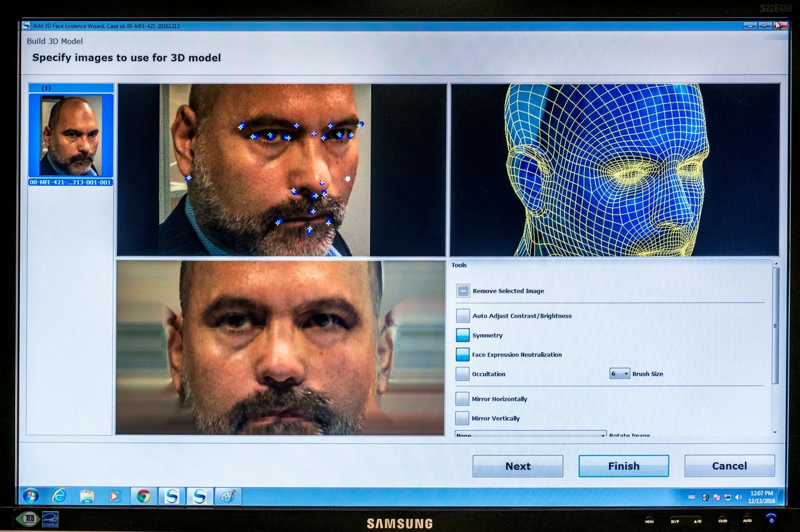Enable Auto Adjust Contrast/Brightness option

[463, 316]
